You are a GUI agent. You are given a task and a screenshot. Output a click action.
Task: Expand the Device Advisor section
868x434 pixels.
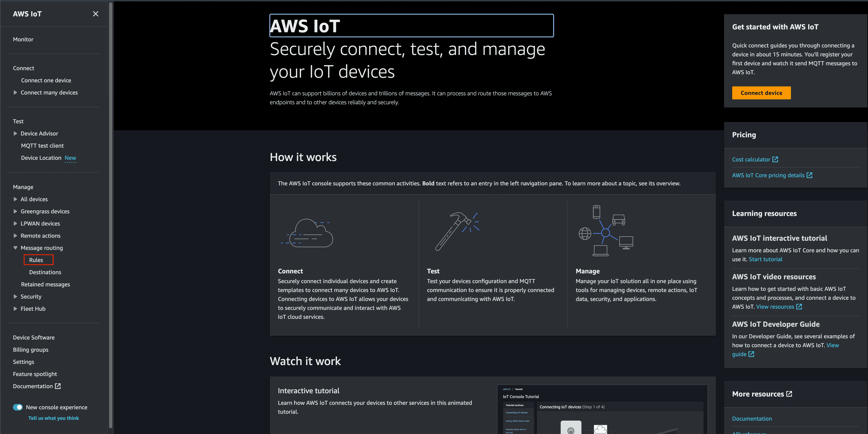15,133
